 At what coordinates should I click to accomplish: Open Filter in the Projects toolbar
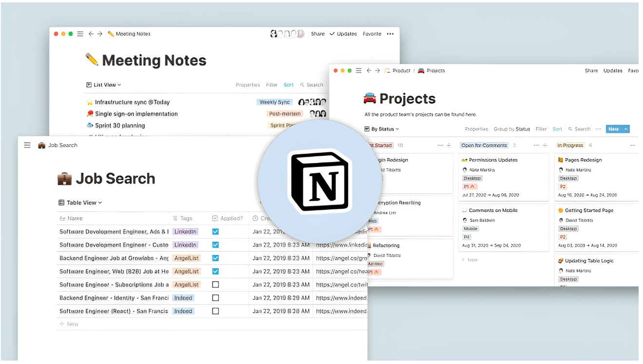[541, 129]
